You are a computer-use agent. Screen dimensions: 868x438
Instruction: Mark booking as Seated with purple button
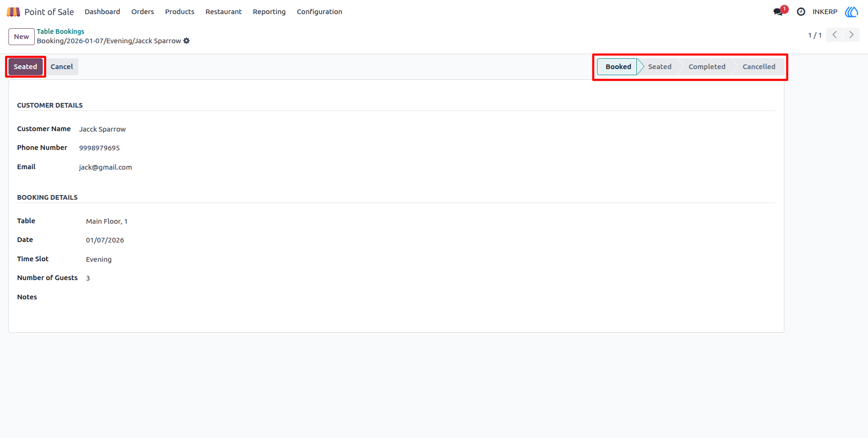(x=25, y=67)
